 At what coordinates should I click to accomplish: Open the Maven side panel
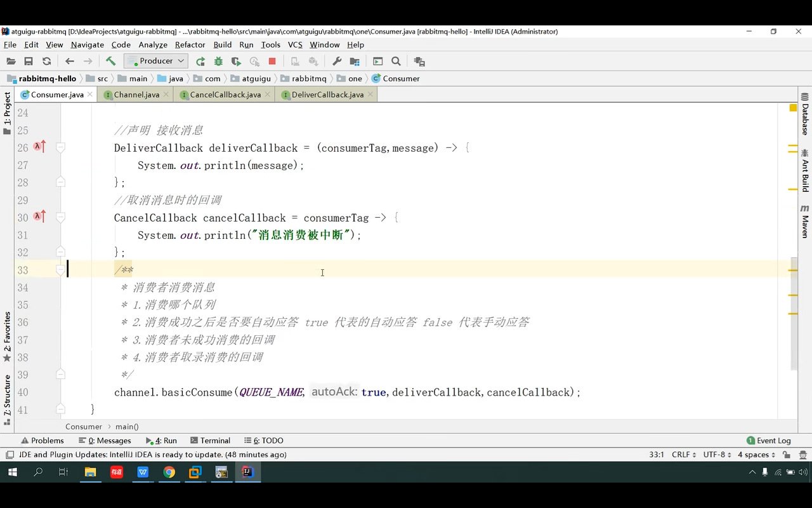tap(805, 222)
